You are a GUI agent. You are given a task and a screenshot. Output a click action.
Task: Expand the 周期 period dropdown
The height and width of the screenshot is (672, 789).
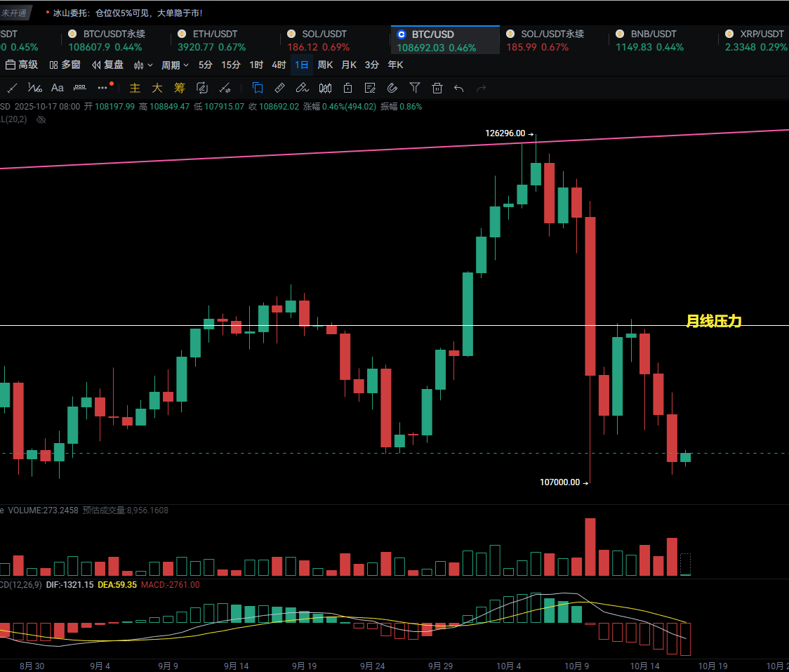[x=175, y=65]
